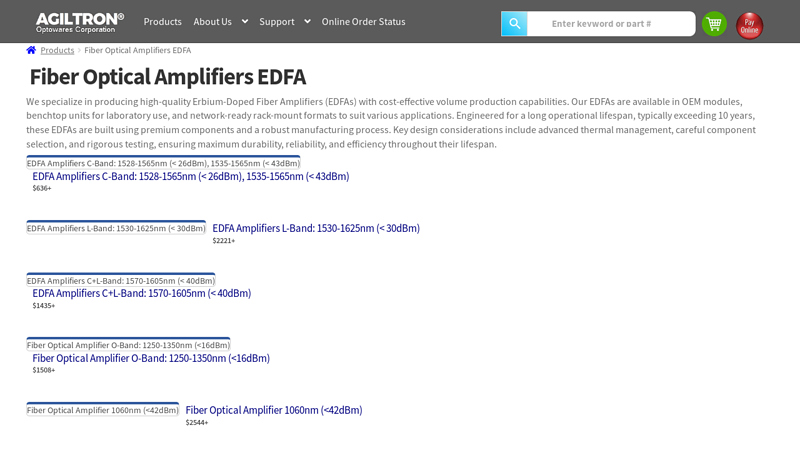800x450 pixels.
Task: Click the $636+ price text
Action: tap(42, 188)
